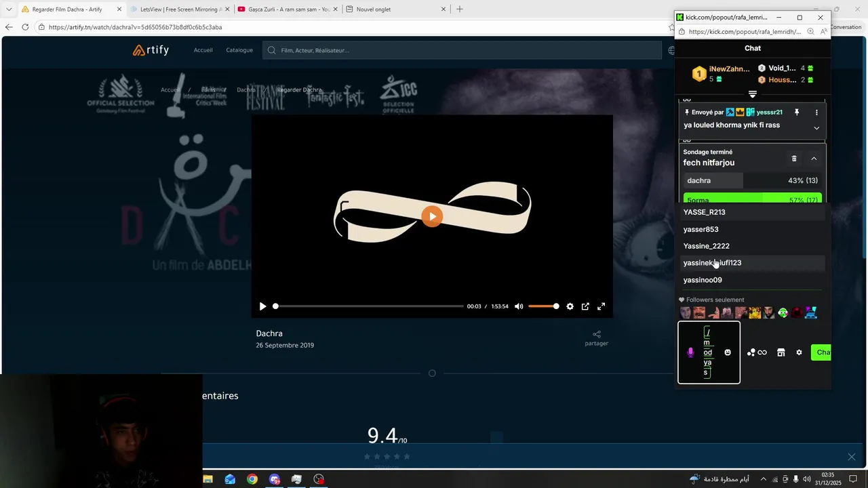Click the dachra poll option

pos(753,180)
